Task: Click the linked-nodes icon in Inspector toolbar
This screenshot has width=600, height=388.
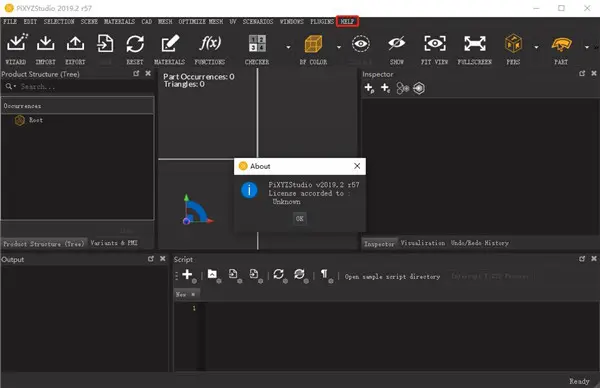Action: [403, 88]
